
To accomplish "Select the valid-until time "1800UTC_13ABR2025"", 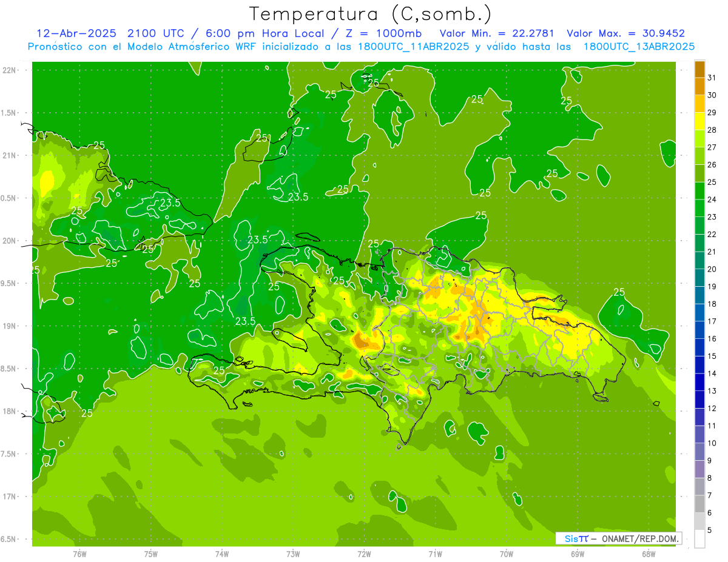I will (639, 47).
